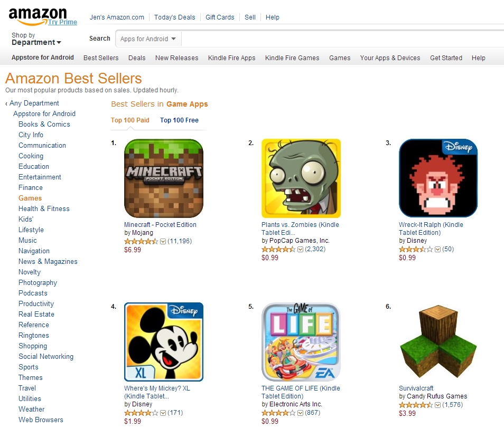
Task: Select the Top 100 Paid tab
Action: [130, 120]
